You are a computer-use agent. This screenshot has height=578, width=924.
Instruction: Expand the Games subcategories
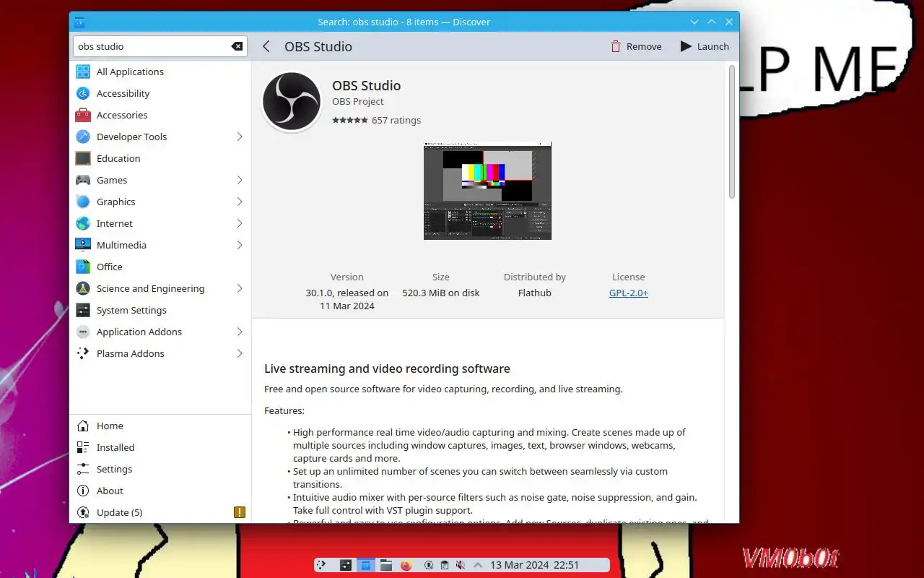point(240,180)
